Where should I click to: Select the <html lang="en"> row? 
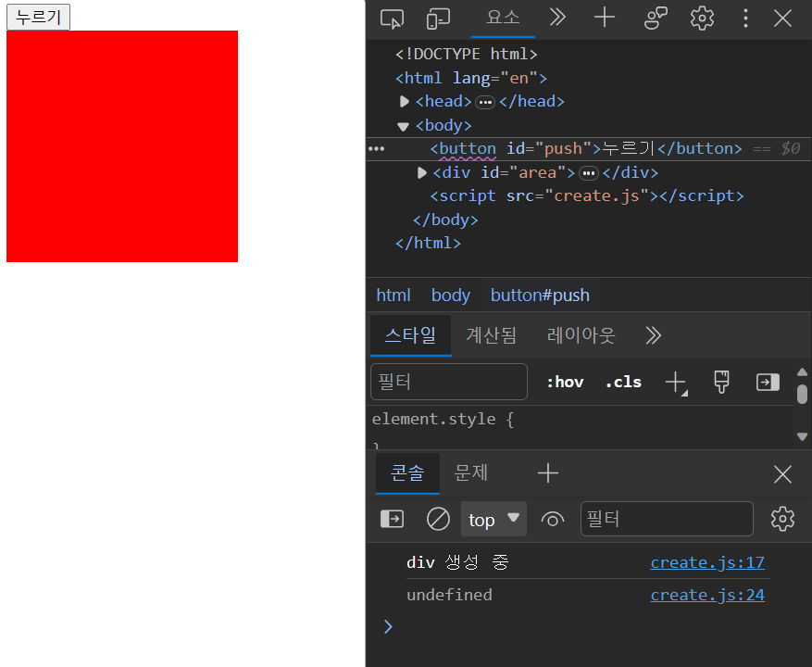[470, 78]
